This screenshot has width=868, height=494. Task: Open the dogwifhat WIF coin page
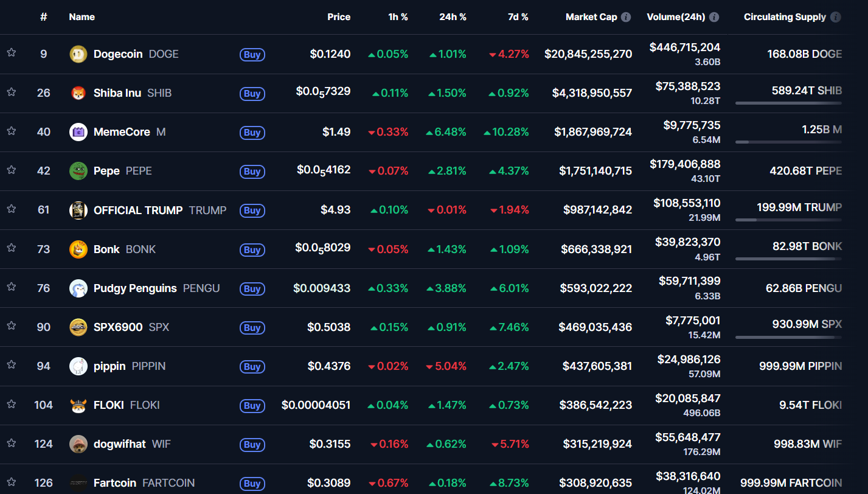coord(120,444)
